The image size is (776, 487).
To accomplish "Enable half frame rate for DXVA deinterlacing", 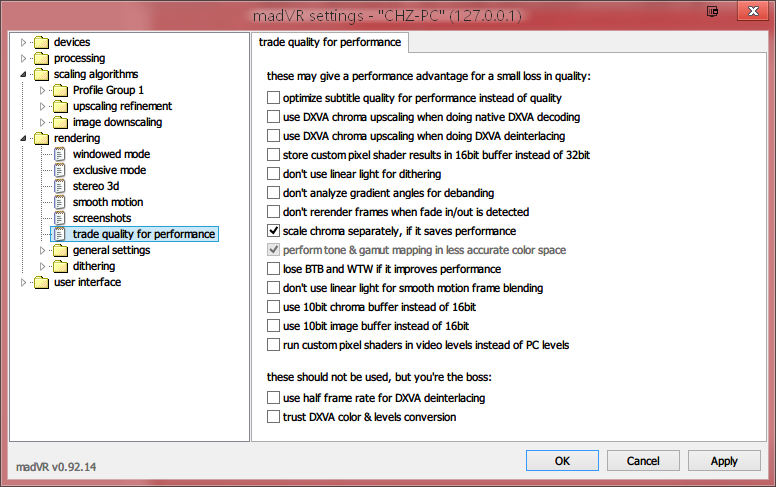I will [x=273, y=397].
